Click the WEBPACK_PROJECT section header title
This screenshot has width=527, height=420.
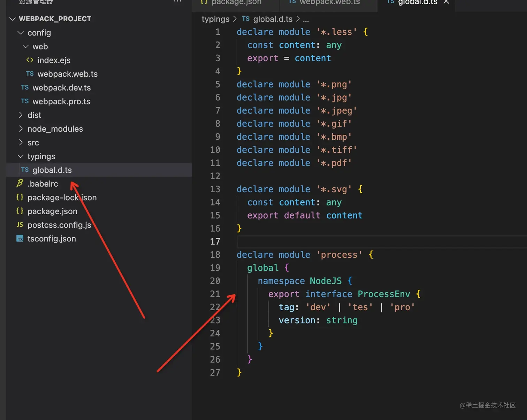[55, 19]
